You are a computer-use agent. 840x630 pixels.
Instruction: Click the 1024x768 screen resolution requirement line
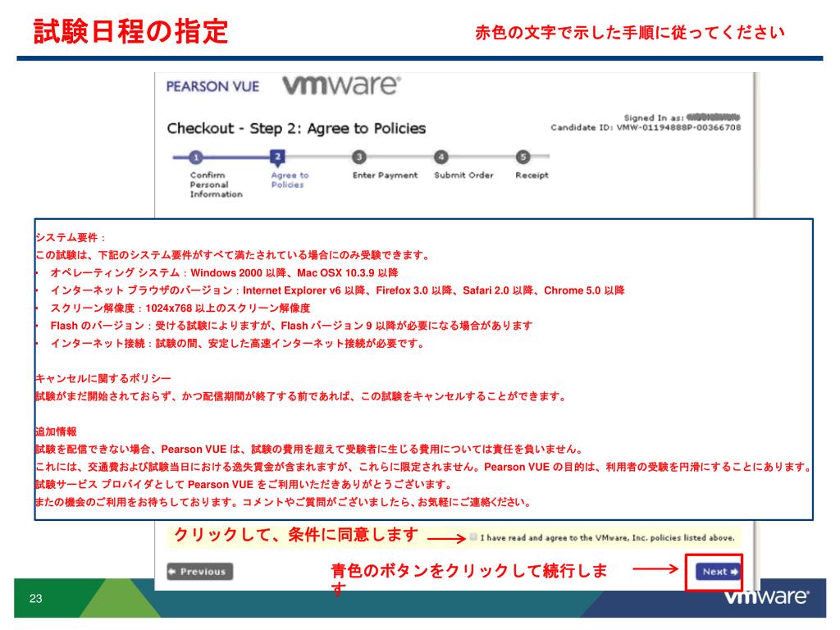point(180,308)
